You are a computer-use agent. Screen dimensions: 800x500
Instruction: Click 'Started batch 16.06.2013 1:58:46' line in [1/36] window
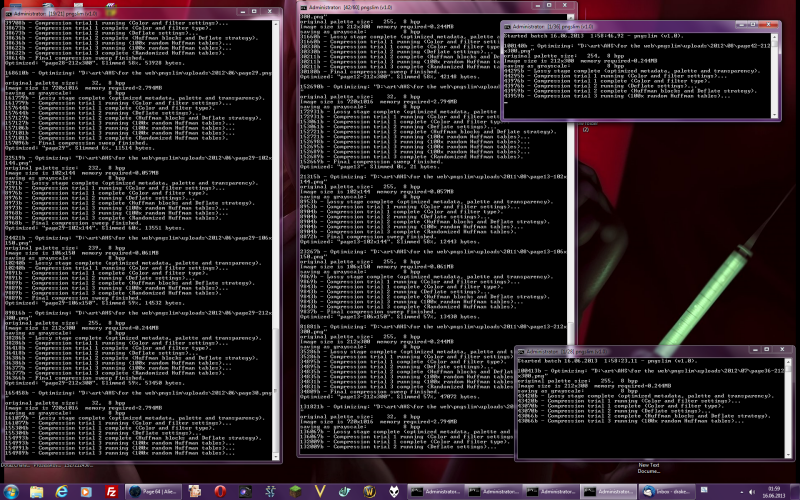[x=593, y=36]
